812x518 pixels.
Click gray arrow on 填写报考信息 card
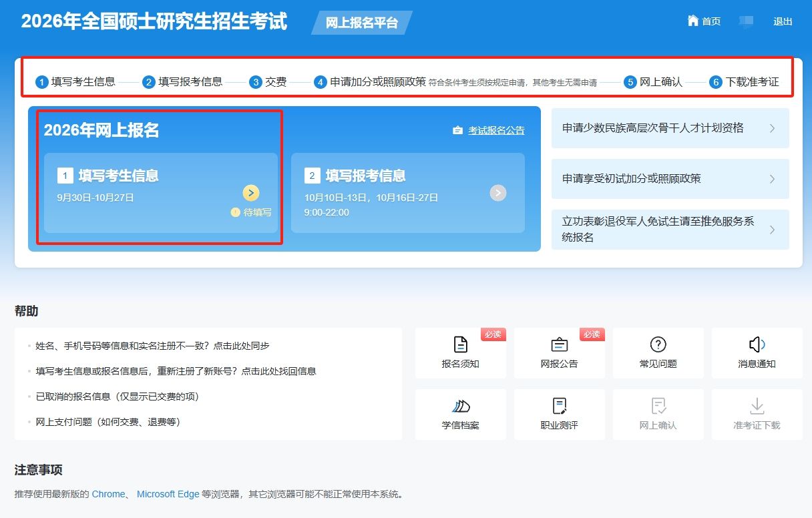498,193
